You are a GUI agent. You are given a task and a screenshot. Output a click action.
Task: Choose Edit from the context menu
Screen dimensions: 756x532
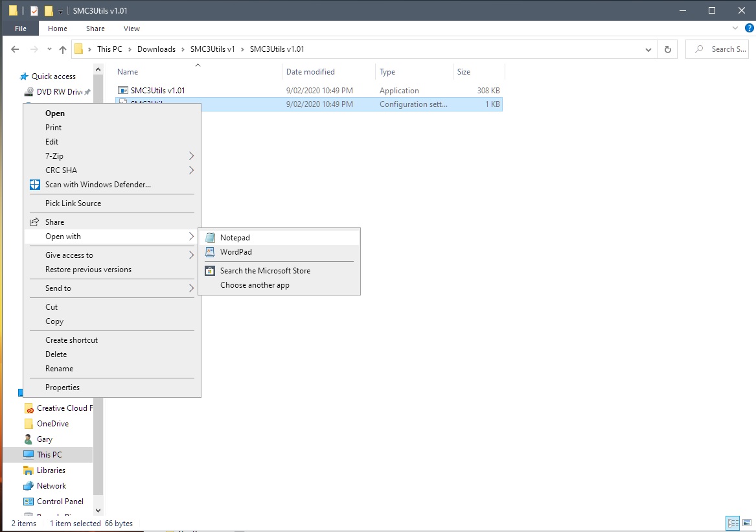pos(112,142)
